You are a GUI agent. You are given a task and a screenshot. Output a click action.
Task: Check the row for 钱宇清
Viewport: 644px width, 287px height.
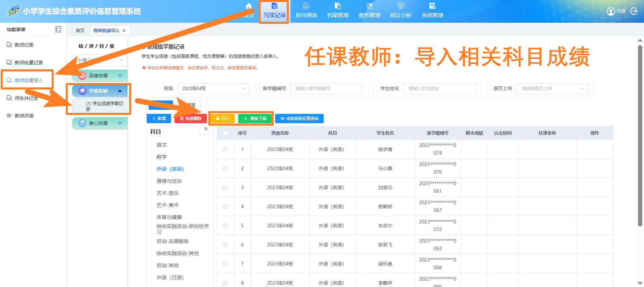pyautogui.click(x=225, y=149)
